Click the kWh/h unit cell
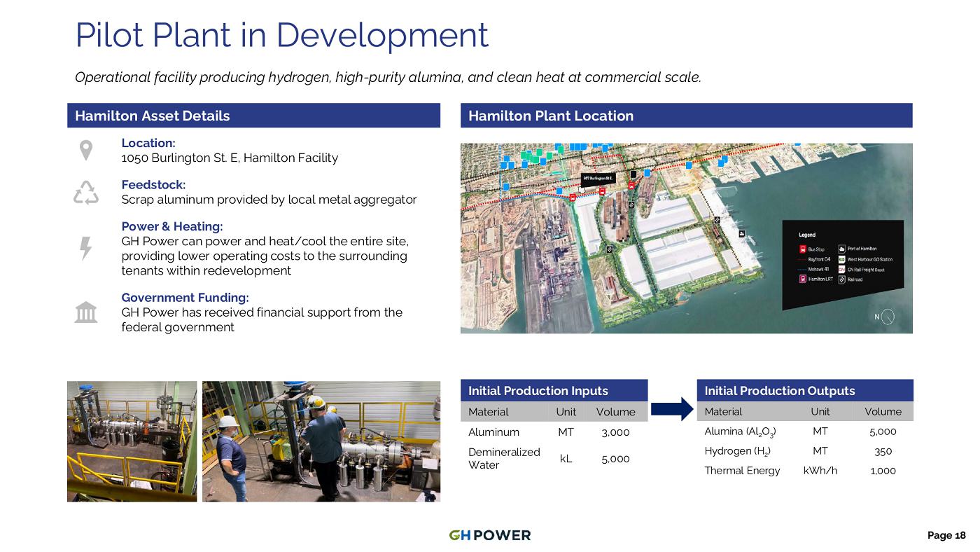The height and width of the screenshot is (552, 980). point(820,470)
